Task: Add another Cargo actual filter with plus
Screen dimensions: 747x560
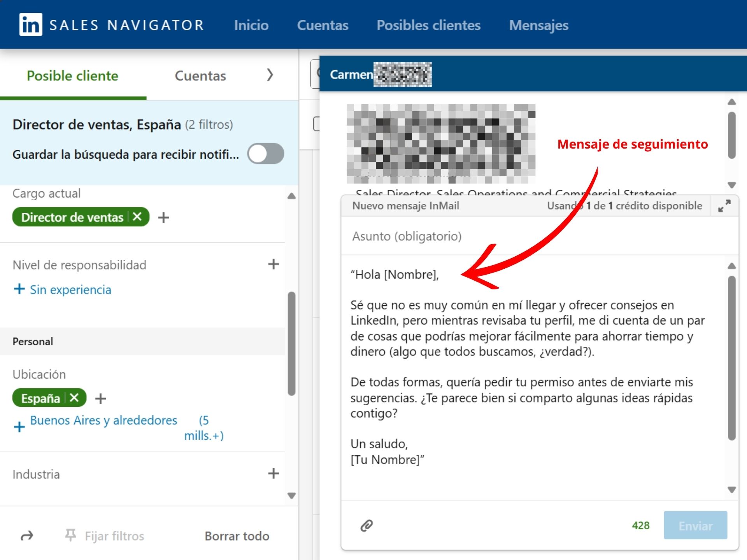Action: point(163,217)
